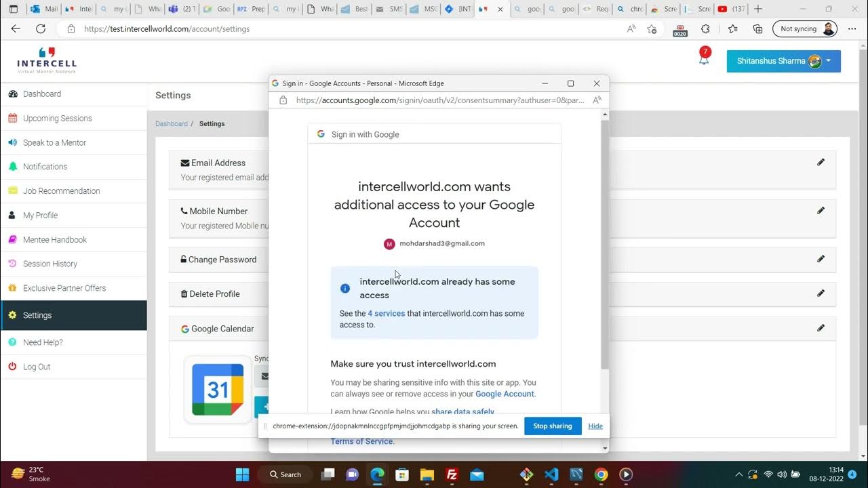Switch to the YouTube (137 browser tab
This screenshot has height=488, width=868.
[731, 9]
